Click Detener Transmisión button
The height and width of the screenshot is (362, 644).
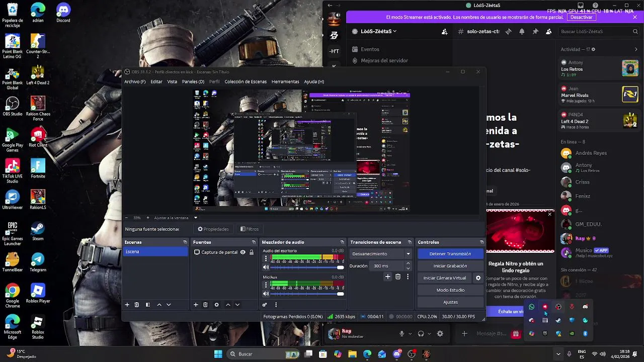click(450, 254)
